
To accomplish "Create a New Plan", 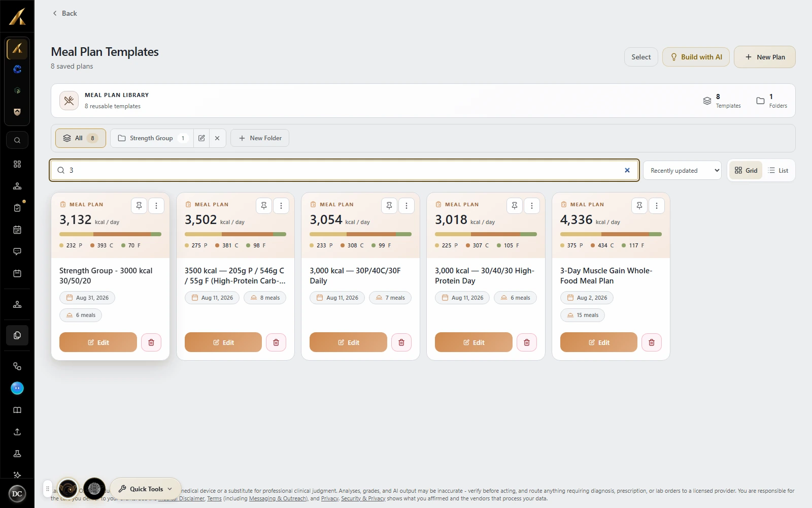I will pos(765,57).
